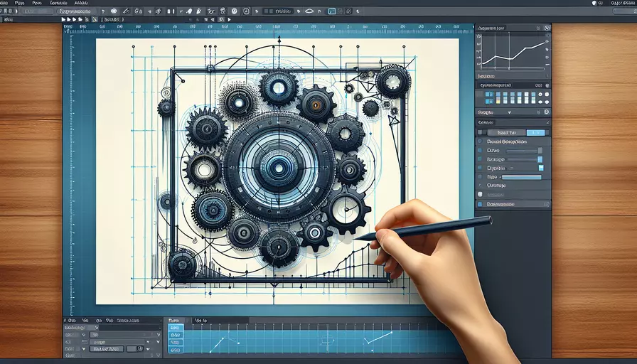
Task: Click the circular icon at bottom properties row
Action: 547,204
